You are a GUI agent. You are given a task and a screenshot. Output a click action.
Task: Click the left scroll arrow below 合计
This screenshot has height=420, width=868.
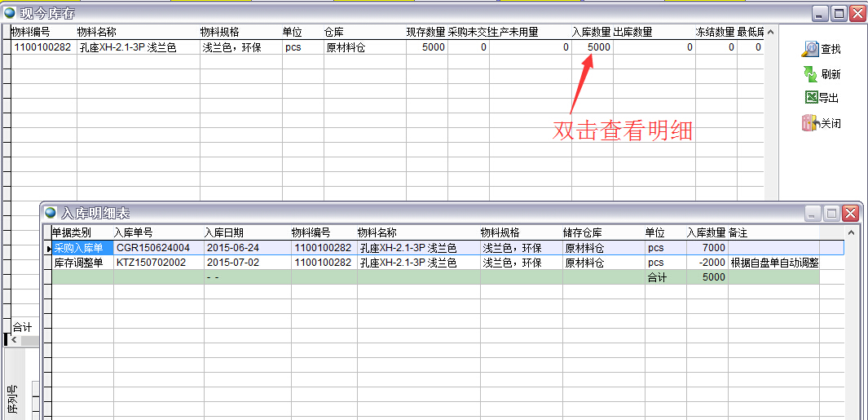[x=13, y=339]
